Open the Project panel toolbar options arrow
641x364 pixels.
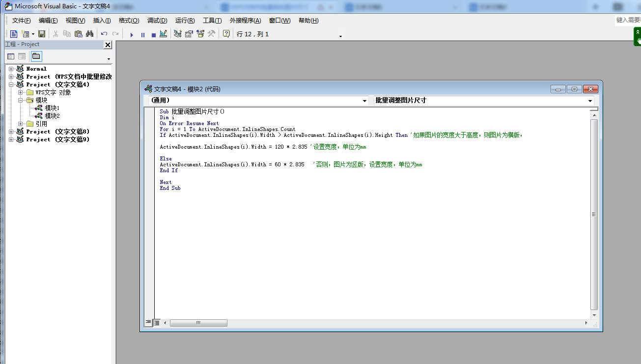pyautogui.click(x=109, y=59)
